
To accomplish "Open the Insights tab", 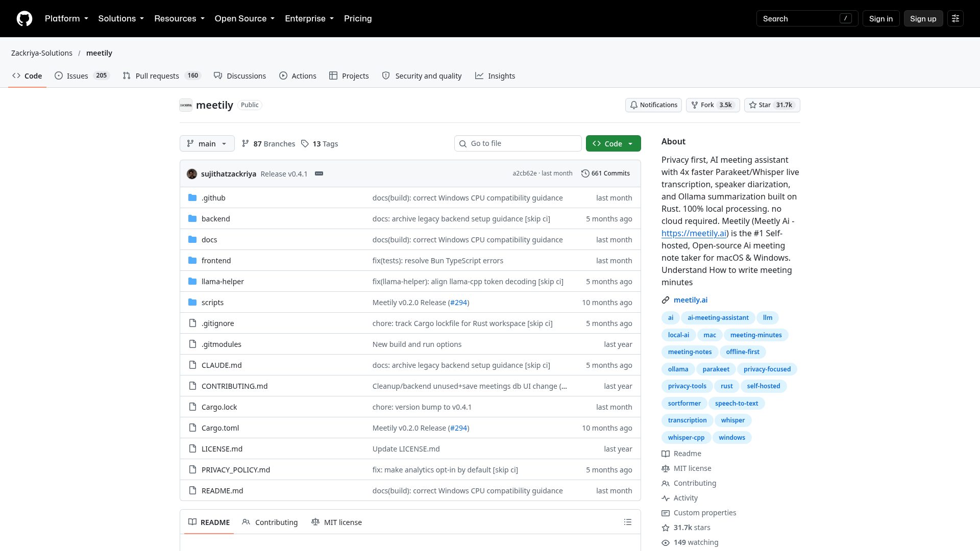I will click(495, 76).
